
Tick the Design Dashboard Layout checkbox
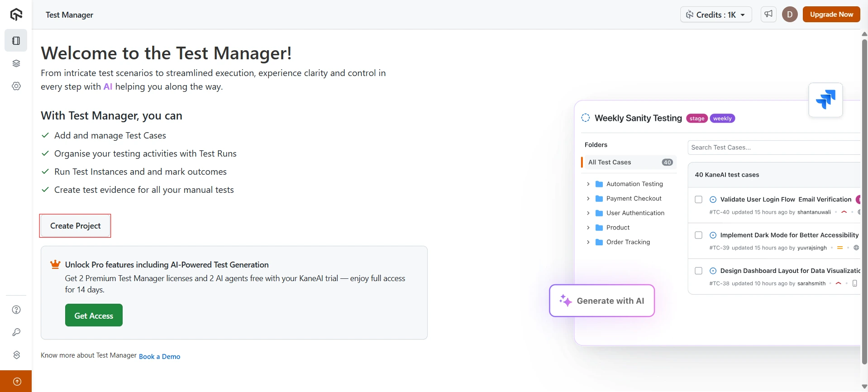[698, 271]
